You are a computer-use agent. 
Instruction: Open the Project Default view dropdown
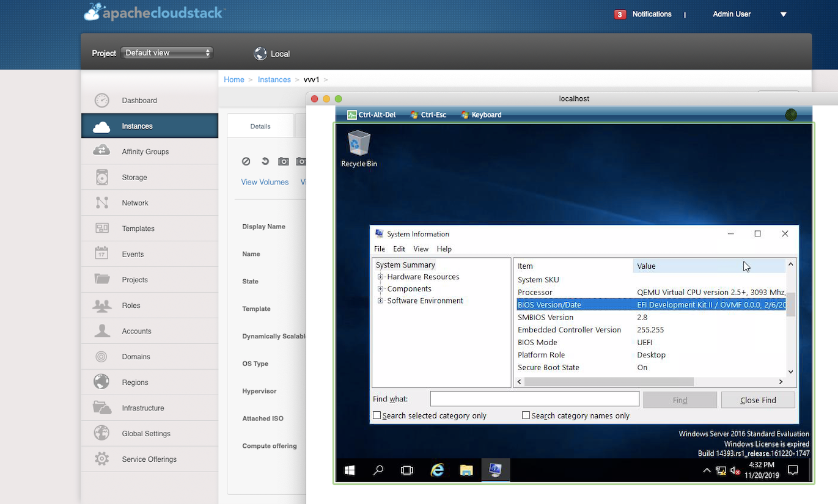pyautogui.click(x=166, y=53)
